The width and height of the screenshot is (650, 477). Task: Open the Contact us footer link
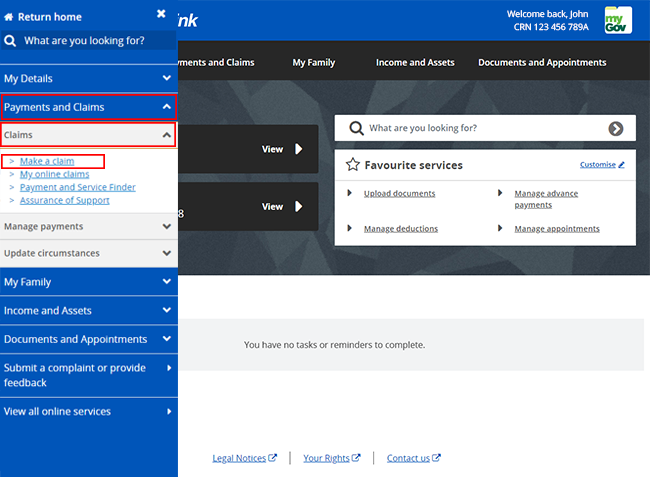pyautogui.click(x=408, y=458)
